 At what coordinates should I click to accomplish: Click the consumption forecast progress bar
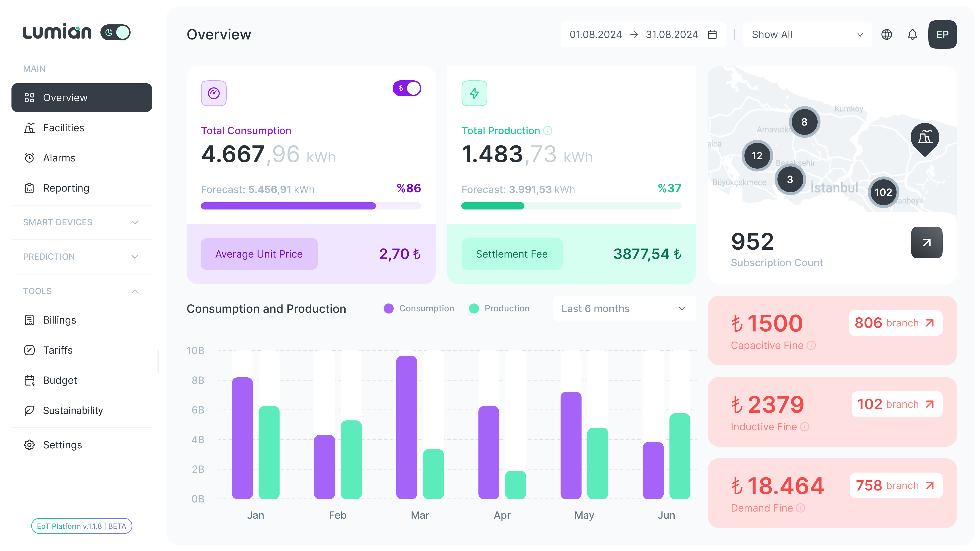(x=311, y=206)
